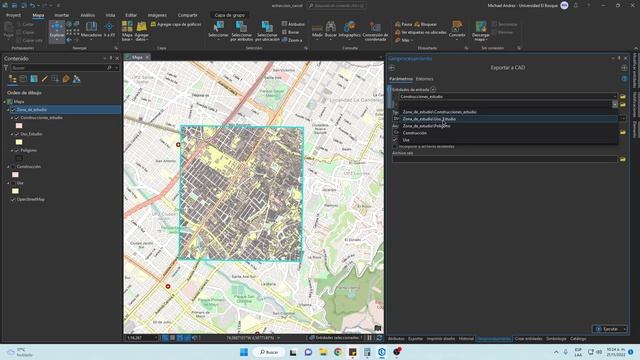Image resolution: width=640 pixels, height=360 pixels.
Task: Choose Zona_de_estudio\Poligono from the list
Action: 509,126
